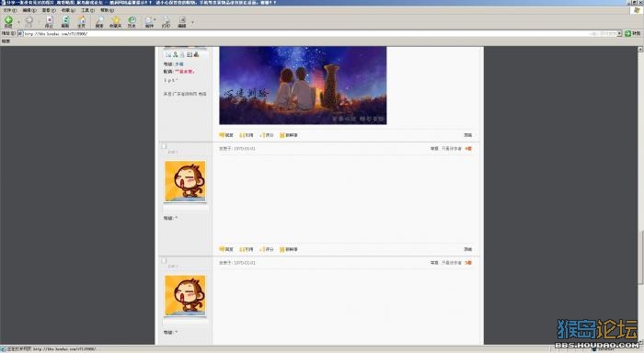
Task: Expand the address bar dropdown arrow
Action: click(619, 34)
